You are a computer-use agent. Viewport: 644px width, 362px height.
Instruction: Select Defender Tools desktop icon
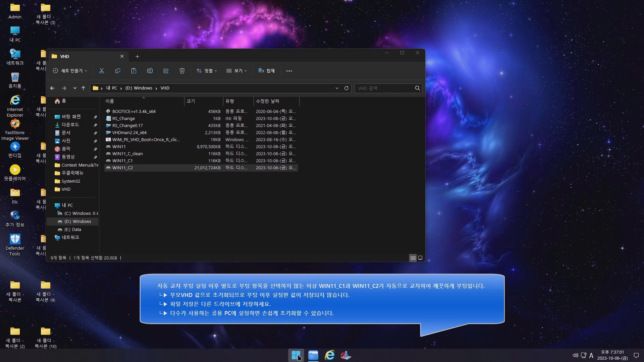(x=15, y=245)
